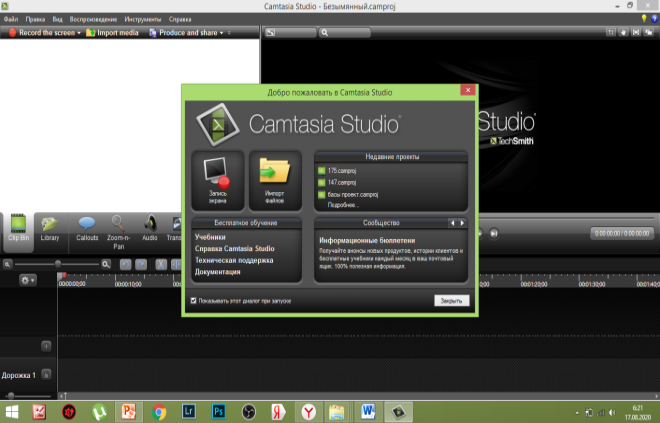
Task: Select the Zoom-n-Pan tool
Action: point(118,232)
